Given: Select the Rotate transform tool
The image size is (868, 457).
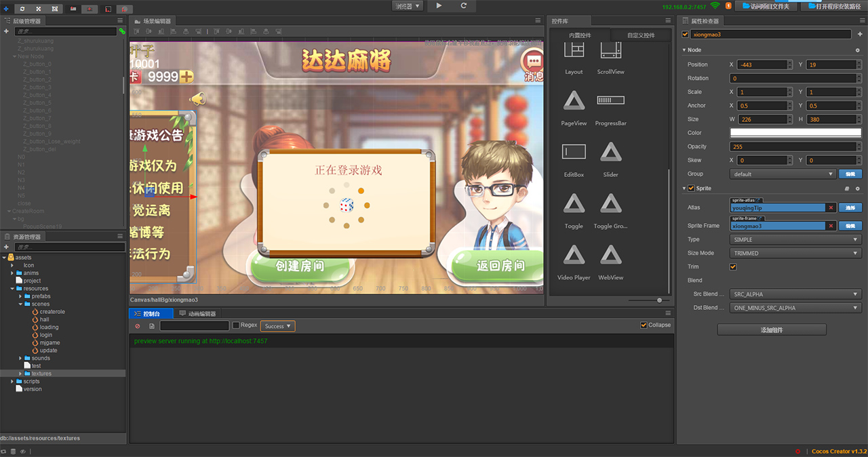Looking at the screenshot, I should tap(23, 9).
